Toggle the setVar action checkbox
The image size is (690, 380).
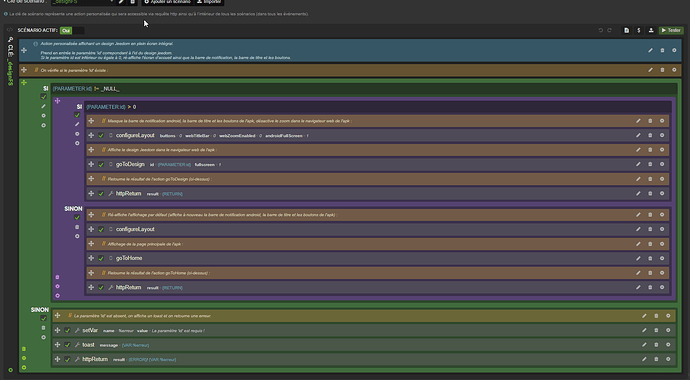click(x=67, y=330)
